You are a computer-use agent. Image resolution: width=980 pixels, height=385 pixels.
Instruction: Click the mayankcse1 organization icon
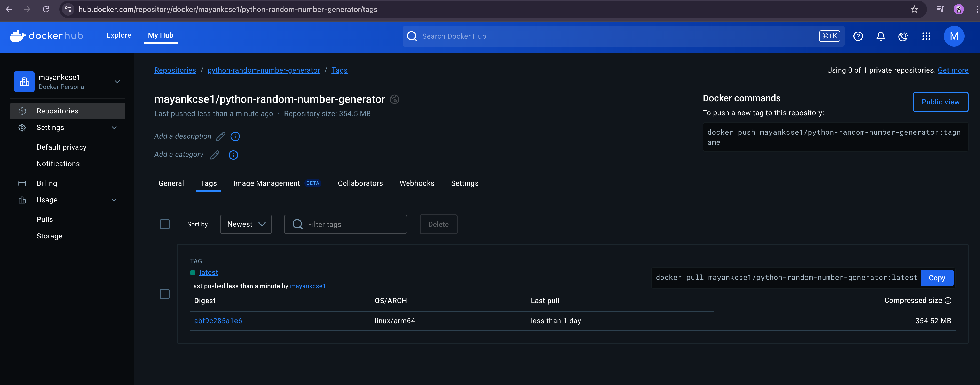(24, 81)
